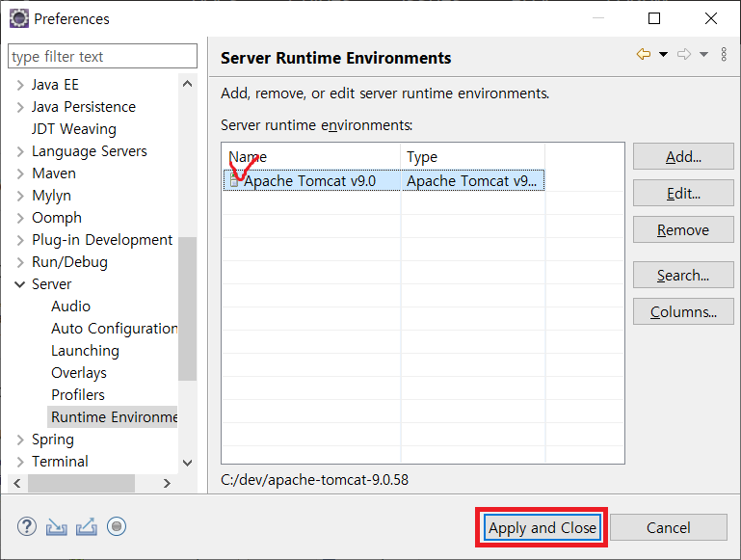741x560 pixels.
Task: Click the Import preferences icon
Action: pos(56,527)
